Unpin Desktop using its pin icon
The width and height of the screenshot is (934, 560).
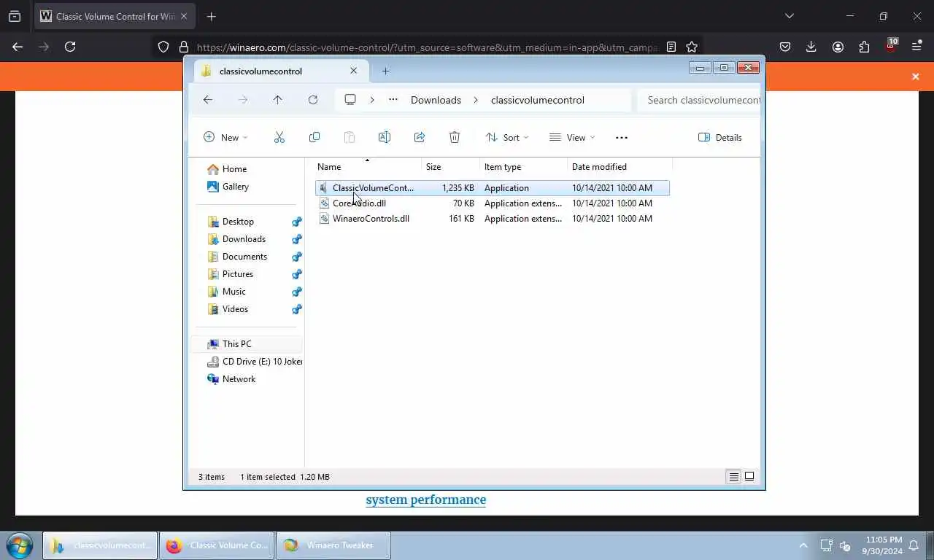pyautogui.click(x=296, y=222)
